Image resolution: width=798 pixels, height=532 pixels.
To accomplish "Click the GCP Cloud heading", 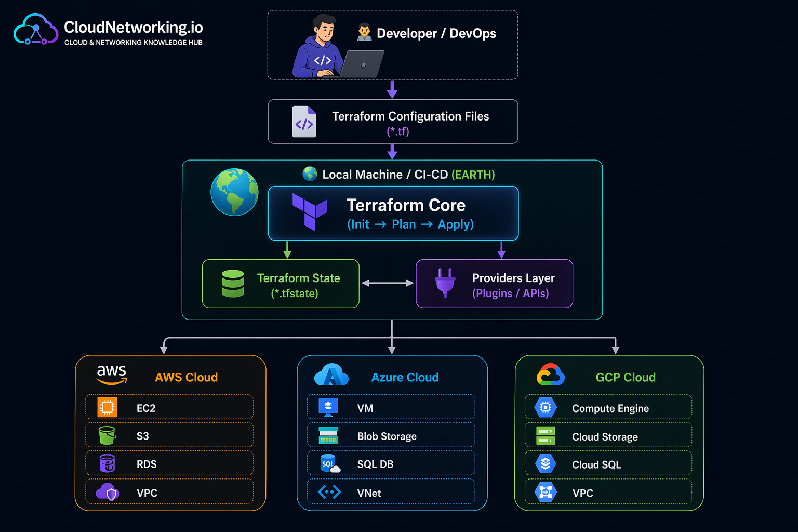I will pos(626,377).
